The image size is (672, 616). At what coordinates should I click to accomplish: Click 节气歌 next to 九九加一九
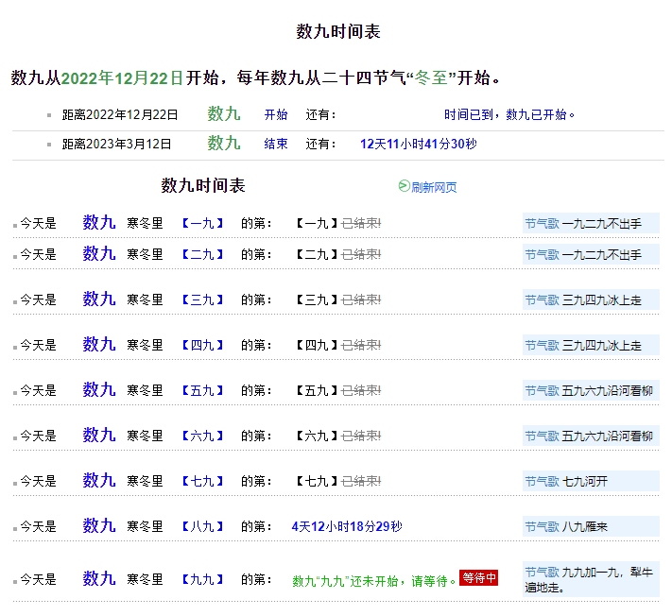pyautogui.click(x=542, y=573)
